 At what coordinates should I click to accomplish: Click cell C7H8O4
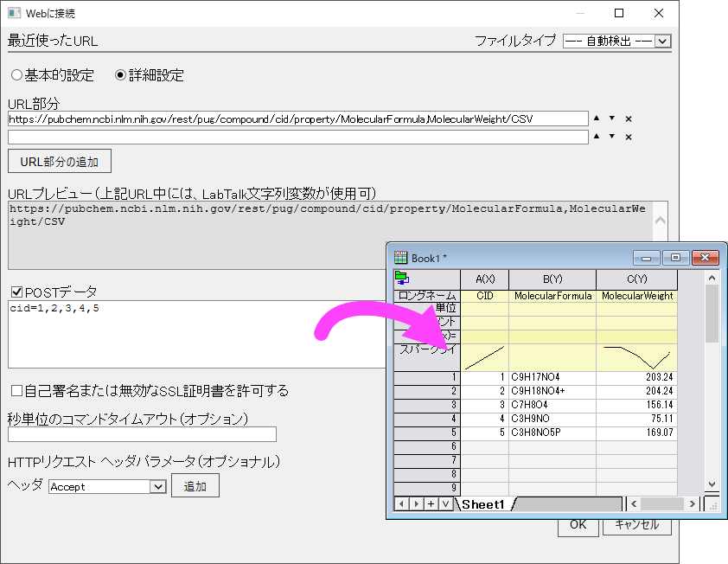pyautogui.click(x=552, y=405)
